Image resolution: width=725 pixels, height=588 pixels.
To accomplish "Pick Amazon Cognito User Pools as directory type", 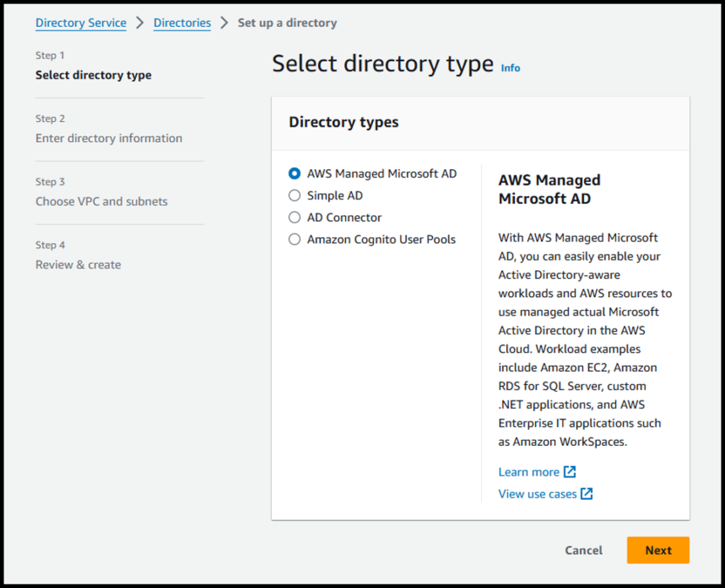I will (x=294, y=239).
